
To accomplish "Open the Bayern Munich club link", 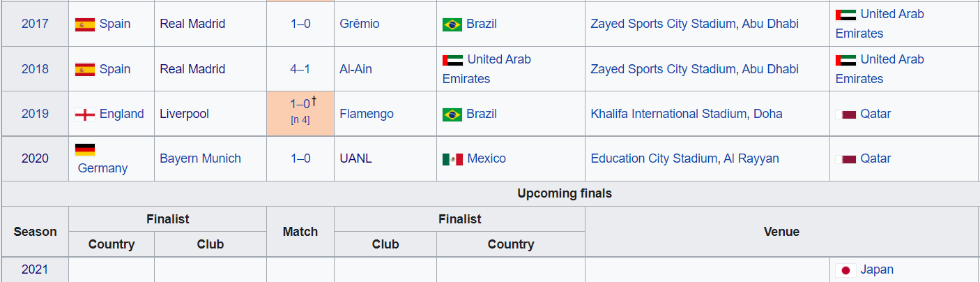I will [200, 158].
